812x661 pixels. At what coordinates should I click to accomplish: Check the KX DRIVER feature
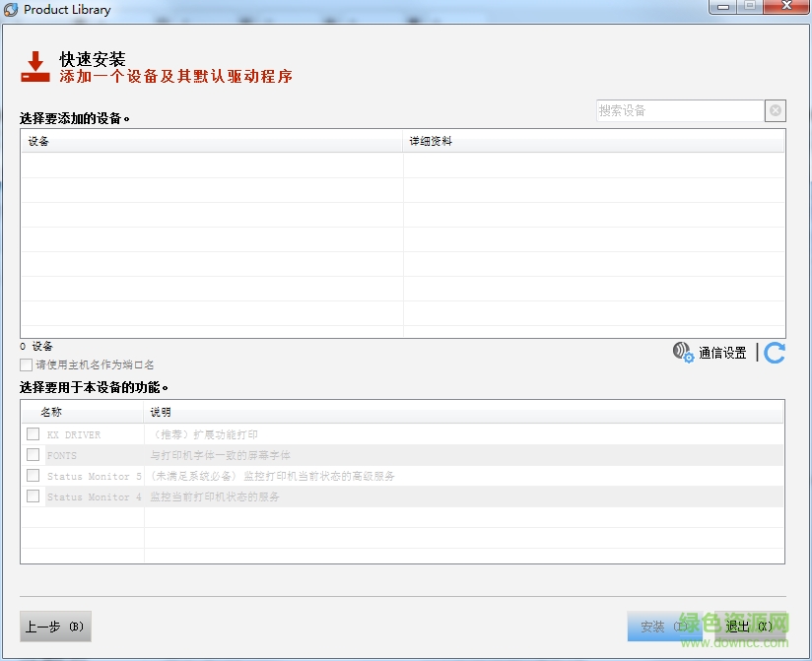coord(33,433)
